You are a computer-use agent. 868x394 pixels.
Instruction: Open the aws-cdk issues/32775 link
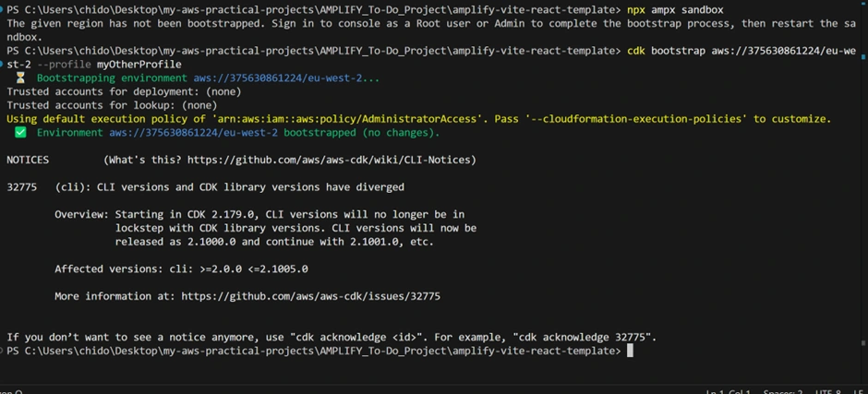point(310,296)
